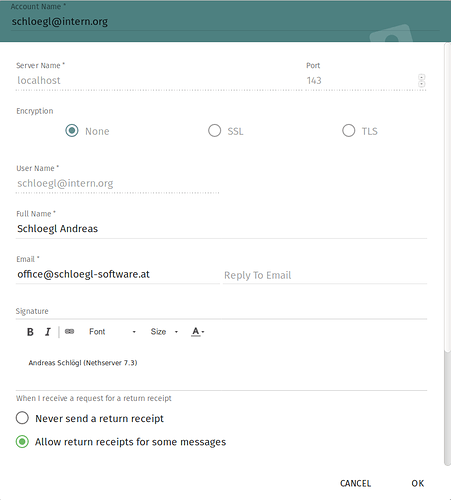The image size is (451, 500).
Task: Click inside the signature text area
Action: [x=221, y=367]
